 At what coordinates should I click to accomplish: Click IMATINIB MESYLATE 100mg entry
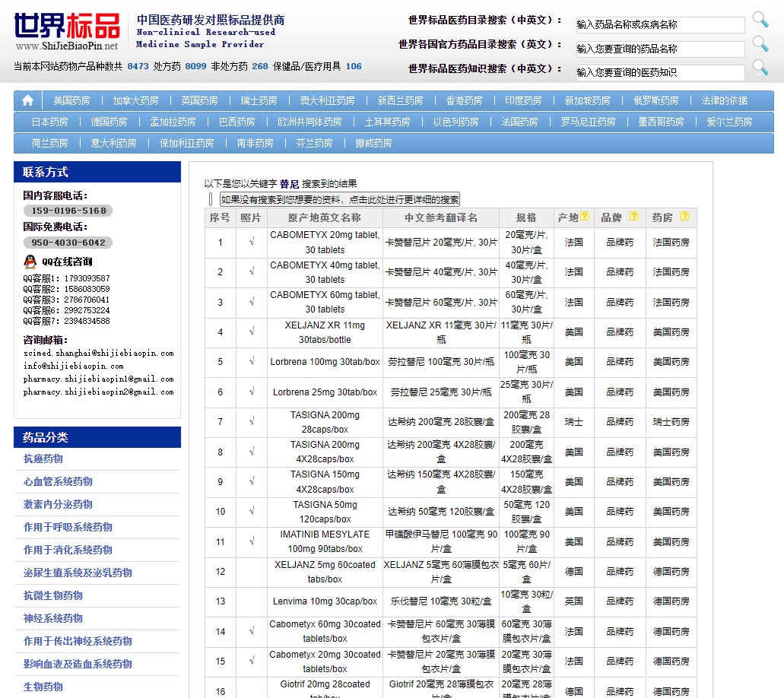[x=325, y=541]
